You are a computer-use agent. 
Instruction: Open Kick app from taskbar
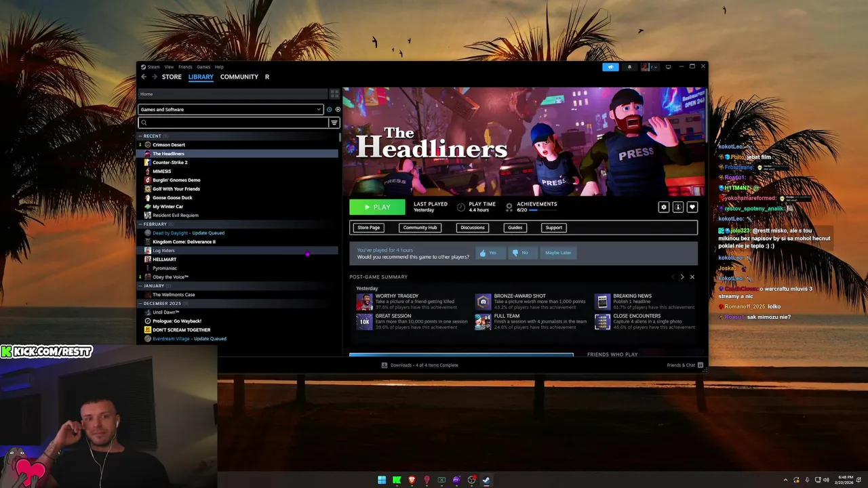pyautogui.click(x=397, y=480)
